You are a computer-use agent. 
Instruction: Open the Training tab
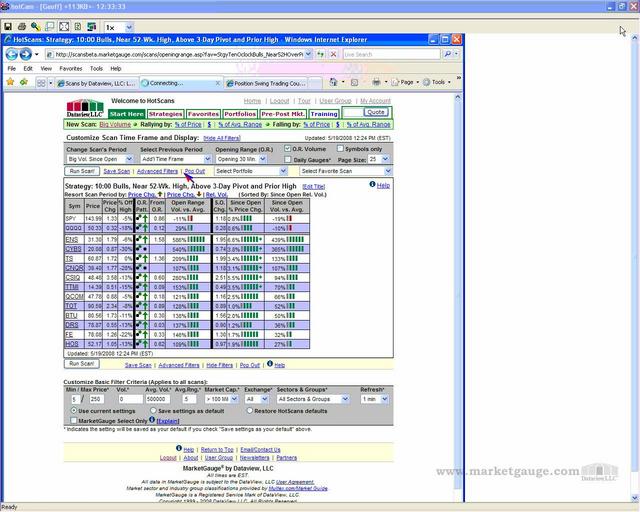[324, 114]
